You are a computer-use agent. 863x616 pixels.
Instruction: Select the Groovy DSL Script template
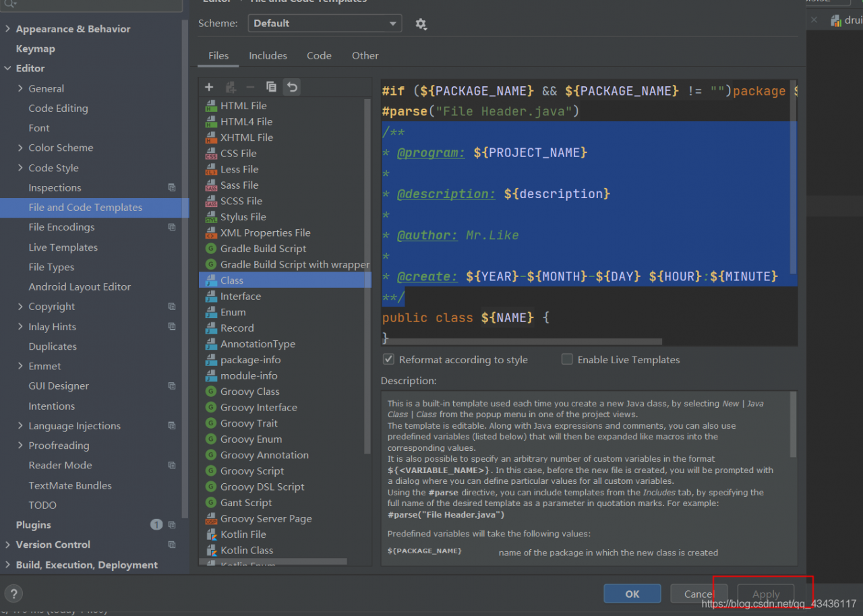pos(262,487)
